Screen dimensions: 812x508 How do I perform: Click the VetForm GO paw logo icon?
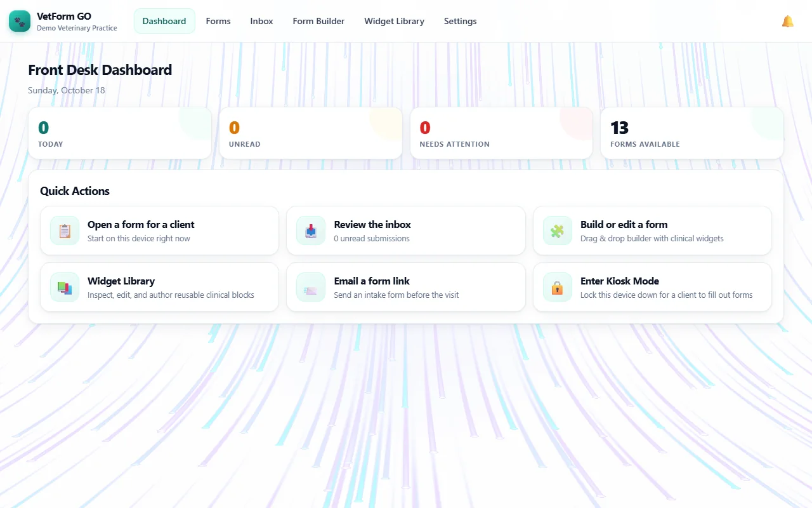pos(20,22)
